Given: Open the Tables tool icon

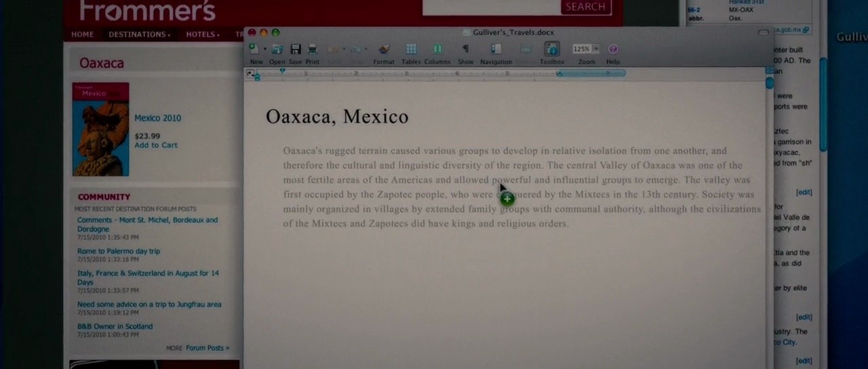Looking at the screenshot, I should (411, 49).
